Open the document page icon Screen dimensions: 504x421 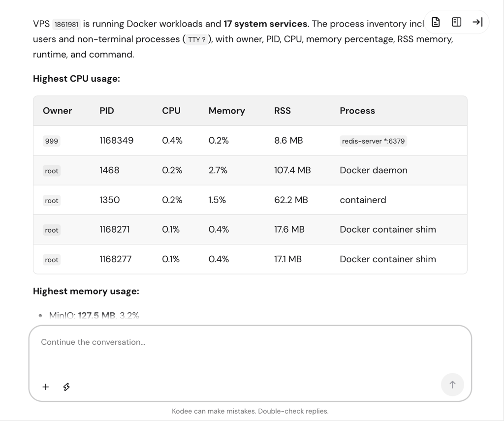(436, 22)
